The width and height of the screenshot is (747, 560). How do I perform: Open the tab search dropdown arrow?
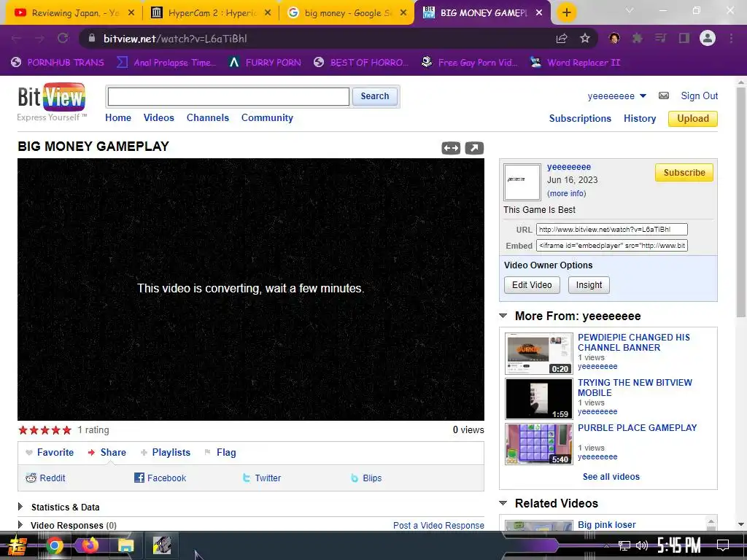tap(630, 10)
